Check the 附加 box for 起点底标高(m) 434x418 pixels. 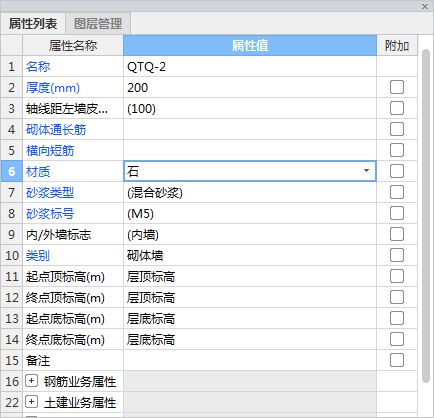[397, 318]
